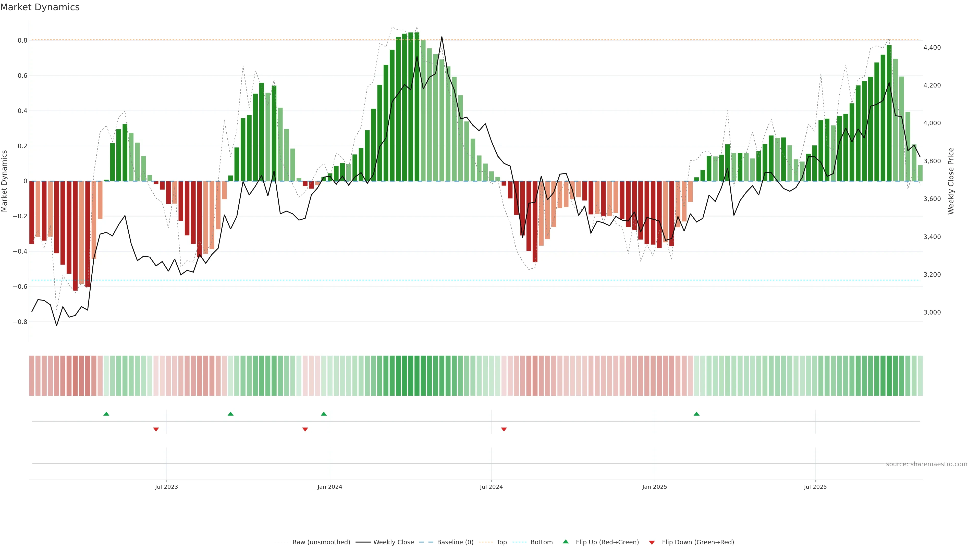
Task: Click the Flip Down legend triangle icon
Action: 652,543
